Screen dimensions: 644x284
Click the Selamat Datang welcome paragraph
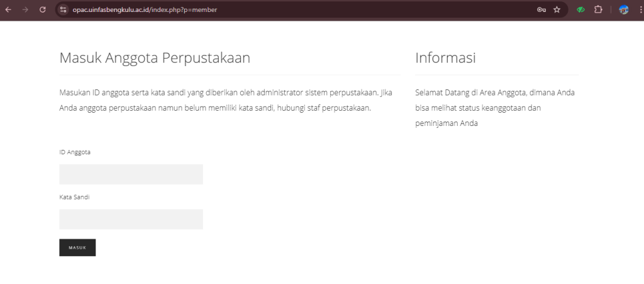tap(495, 108)
